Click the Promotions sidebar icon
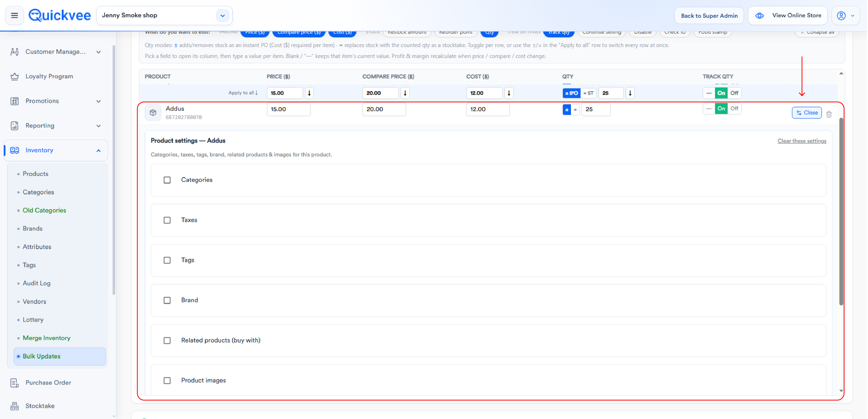Screen dimensions: 868x419 click(14, 101)
